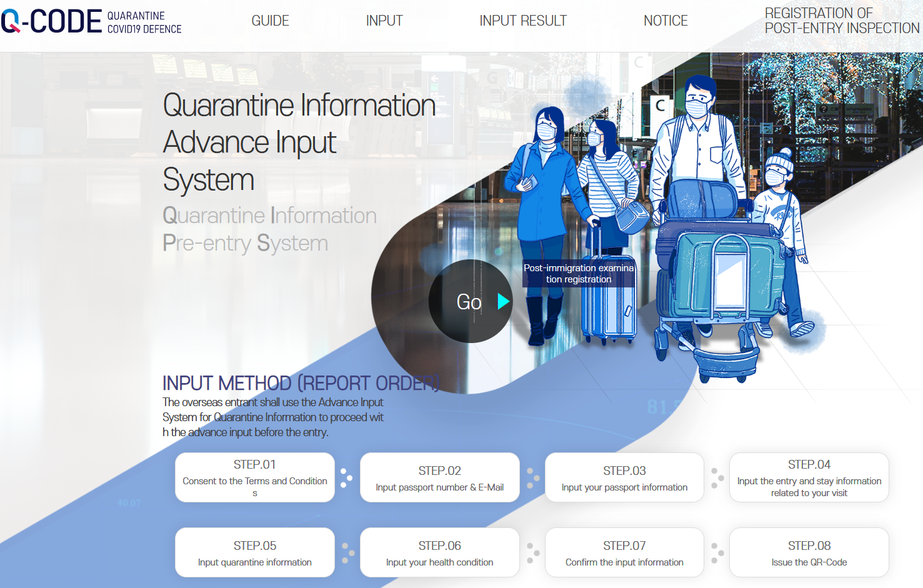
Task: Select STEP.06 health condition card
Action: click(440, 553)
